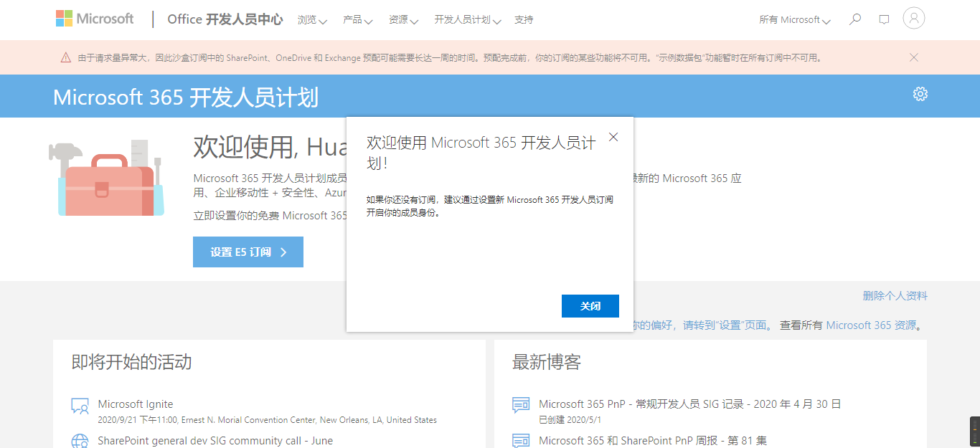Click the 即将开始的活动 heading

131,362
